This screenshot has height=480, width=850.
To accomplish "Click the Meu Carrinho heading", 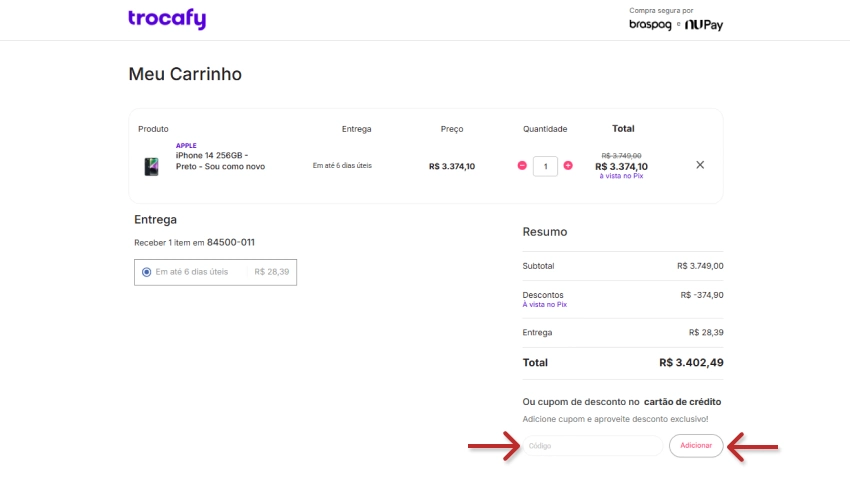I will [185, 74].
